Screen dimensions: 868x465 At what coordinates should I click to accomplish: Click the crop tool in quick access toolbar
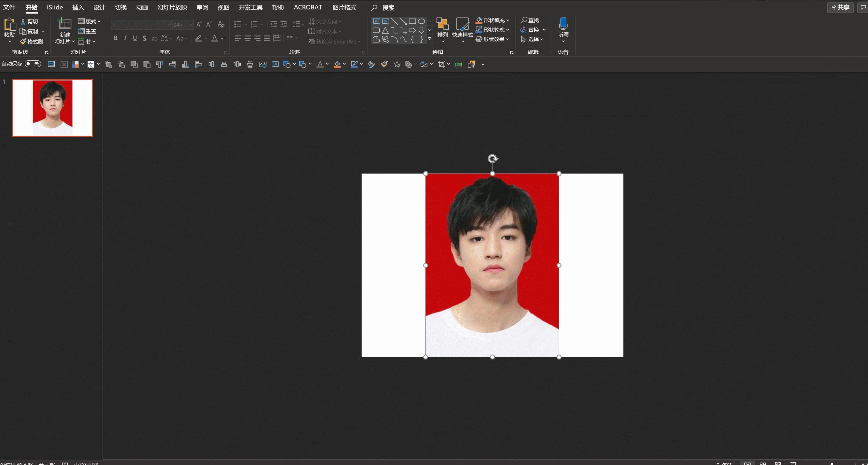pos(441,64)
